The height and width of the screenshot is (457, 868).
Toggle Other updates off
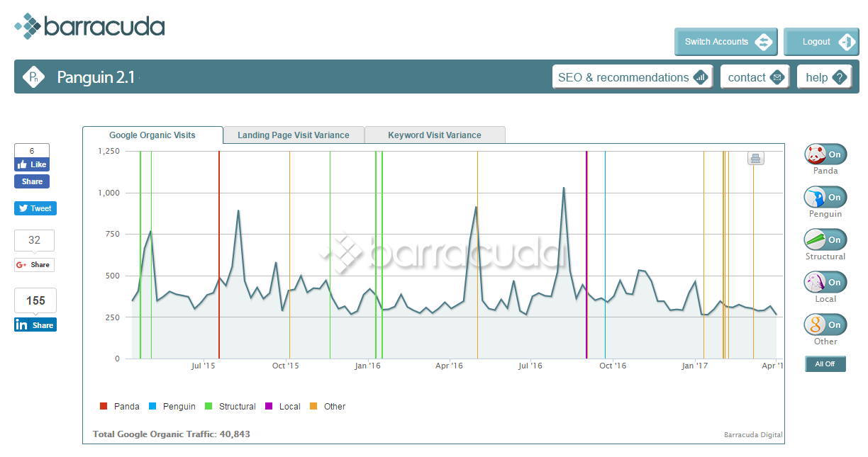(825, 325)
